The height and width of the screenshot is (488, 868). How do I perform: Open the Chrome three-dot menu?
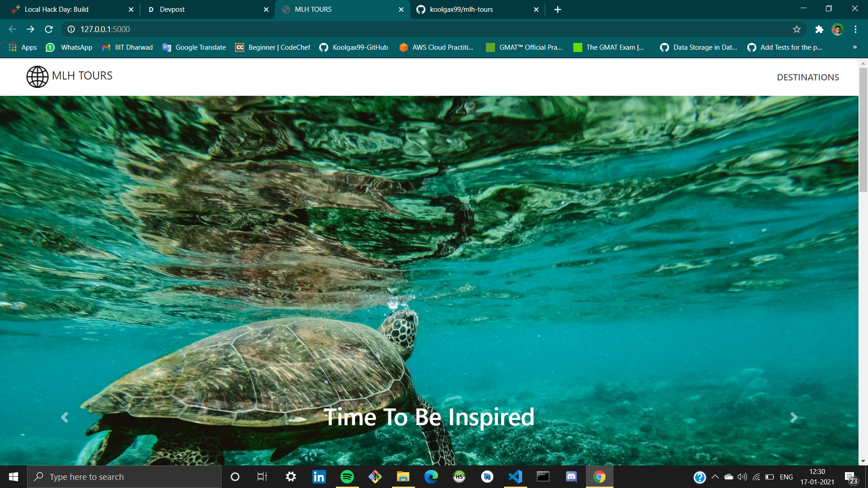click(855, 29)
